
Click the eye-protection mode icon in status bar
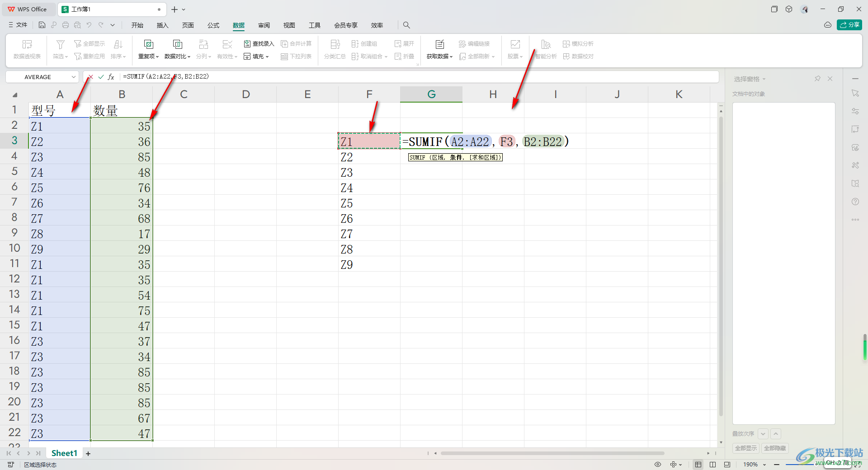[658, 464]
